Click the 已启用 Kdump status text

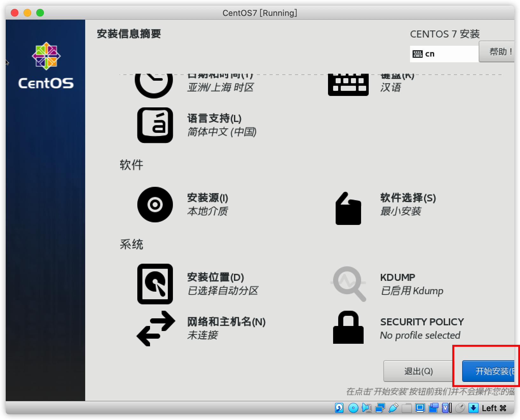coord(412,291)
